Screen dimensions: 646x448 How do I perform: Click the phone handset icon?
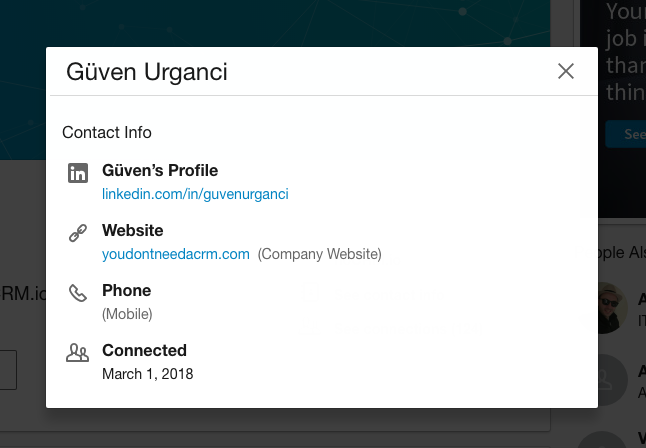click(x=78, y=293)
